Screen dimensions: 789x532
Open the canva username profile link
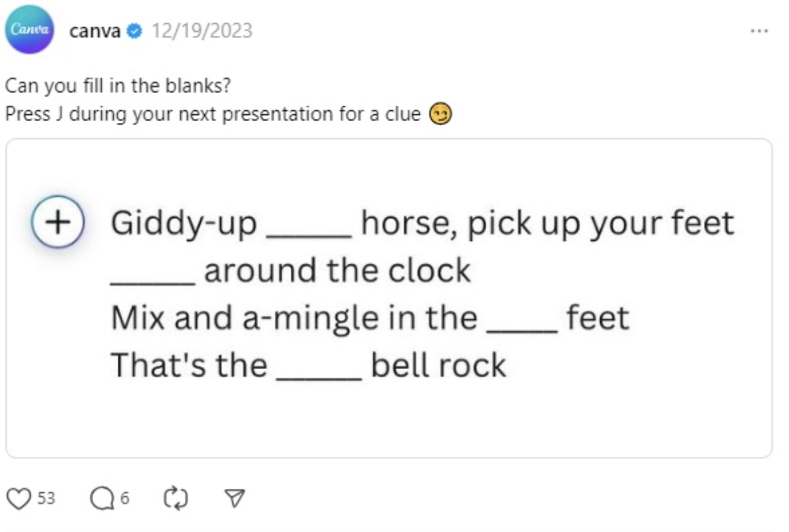(x=94, y=31)
